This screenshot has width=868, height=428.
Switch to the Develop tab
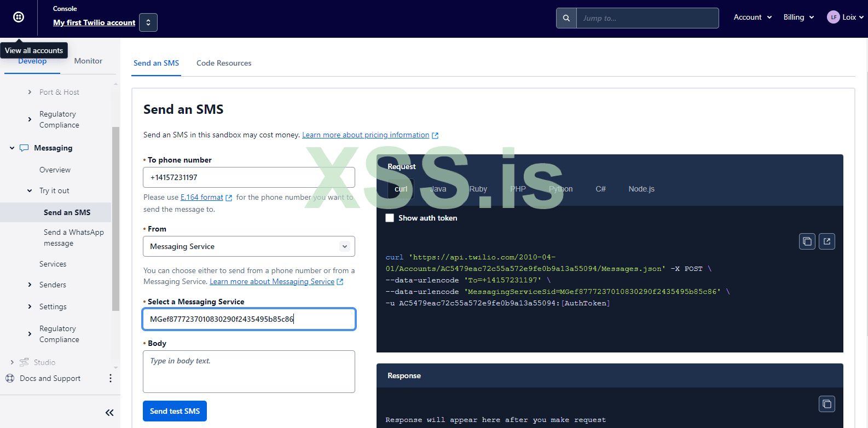click(32, 61)
